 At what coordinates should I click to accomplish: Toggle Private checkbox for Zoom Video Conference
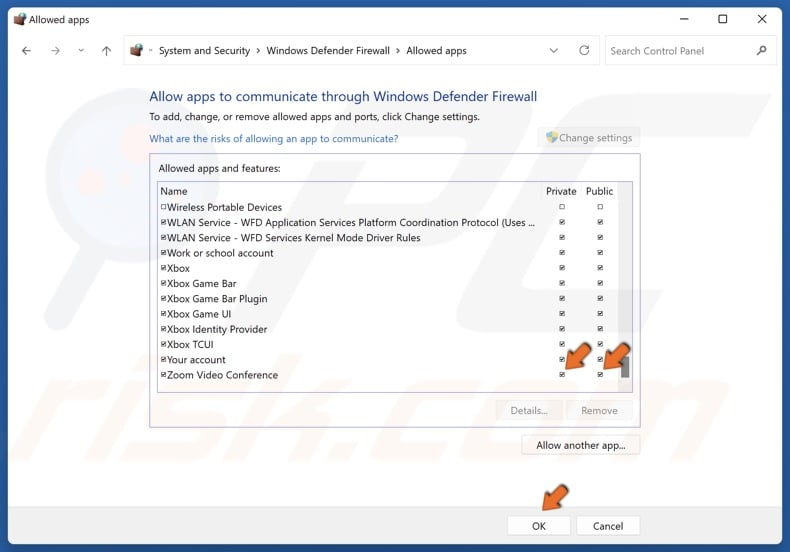(x=562, y=375)
